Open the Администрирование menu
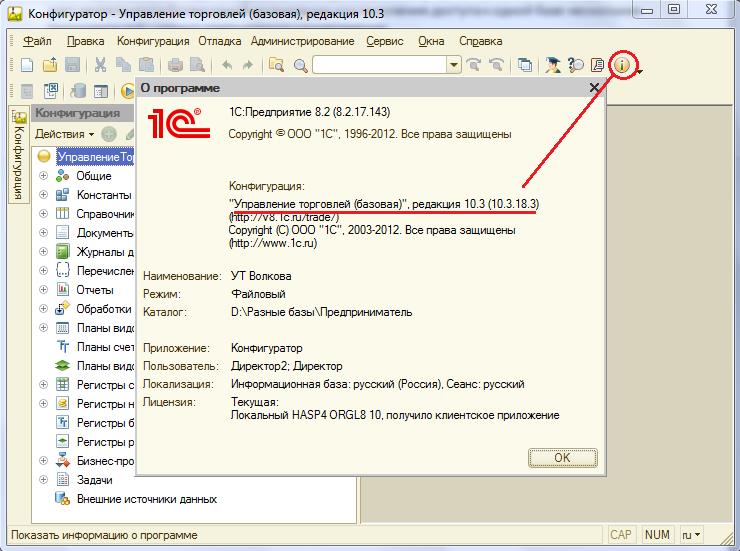 click(x=303, y=41)
